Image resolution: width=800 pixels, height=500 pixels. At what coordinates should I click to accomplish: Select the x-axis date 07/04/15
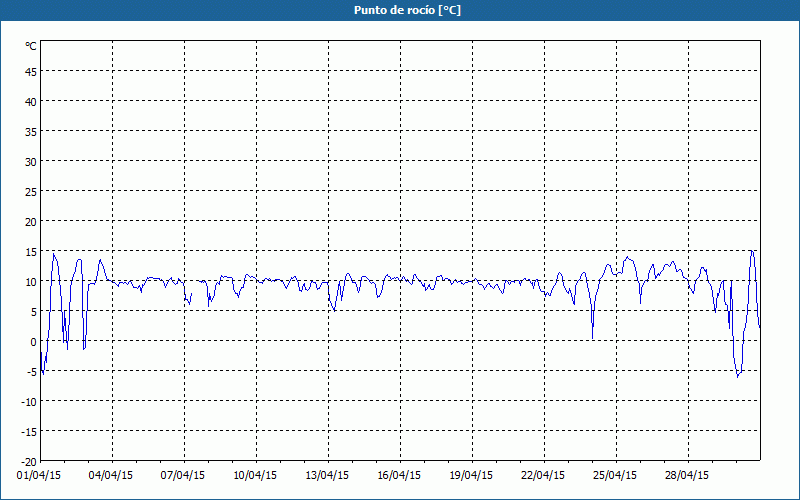pyautogui.click(x=183, y=476)
